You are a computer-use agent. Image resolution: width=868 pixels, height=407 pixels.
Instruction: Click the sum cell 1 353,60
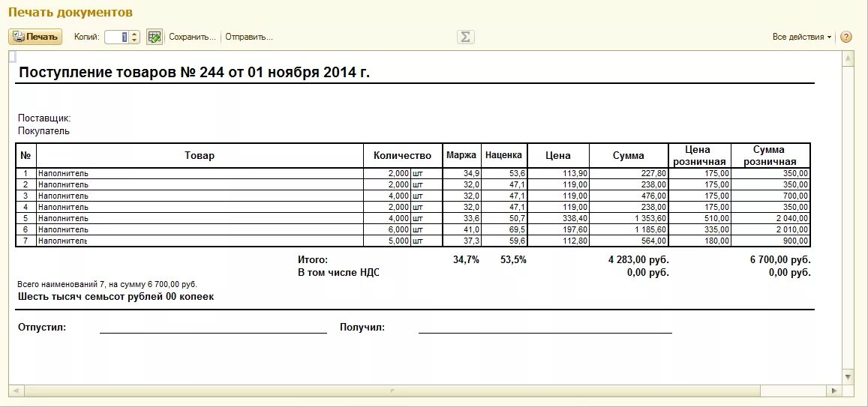[x=628, y=218]
